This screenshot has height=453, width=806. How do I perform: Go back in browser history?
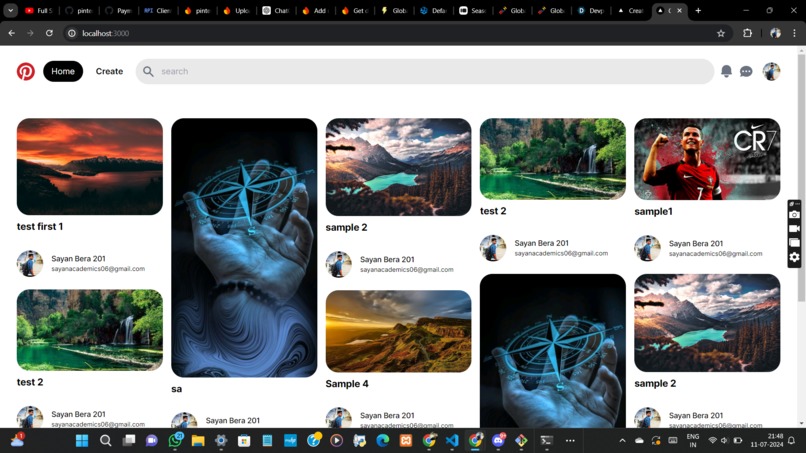pyautogui.click(x=12, y=33)
